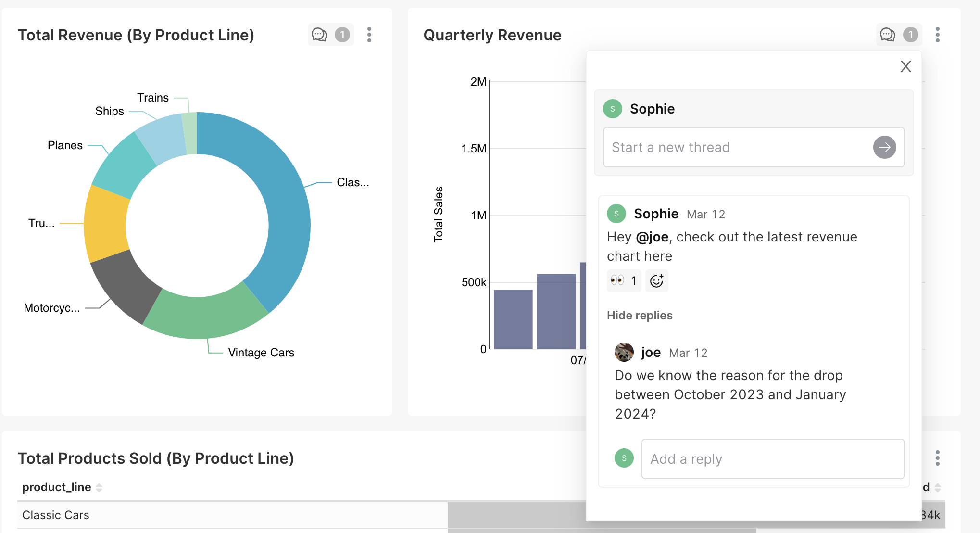Click Sophie's avatar in the thread comment
Screen dimensions: 980x533
click(x=616, y=214)
